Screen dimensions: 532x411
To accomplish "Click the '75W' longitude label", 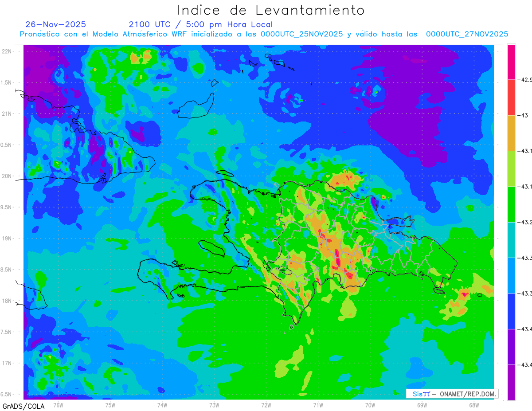I will (110, 405).
